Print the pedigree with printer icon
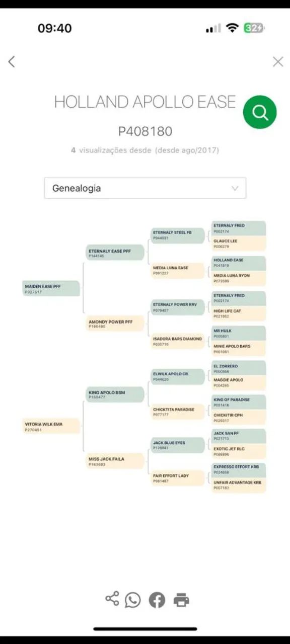The width and height of the screenshot is (290, 644). tap(181, 600)
